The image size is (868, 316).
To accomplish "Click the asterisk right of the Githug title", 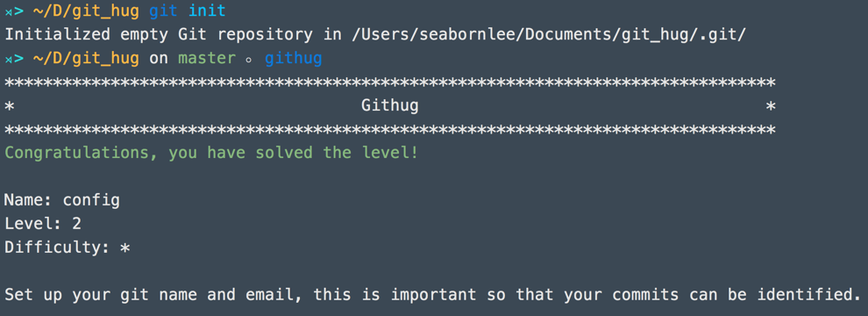I will point(771,105).
